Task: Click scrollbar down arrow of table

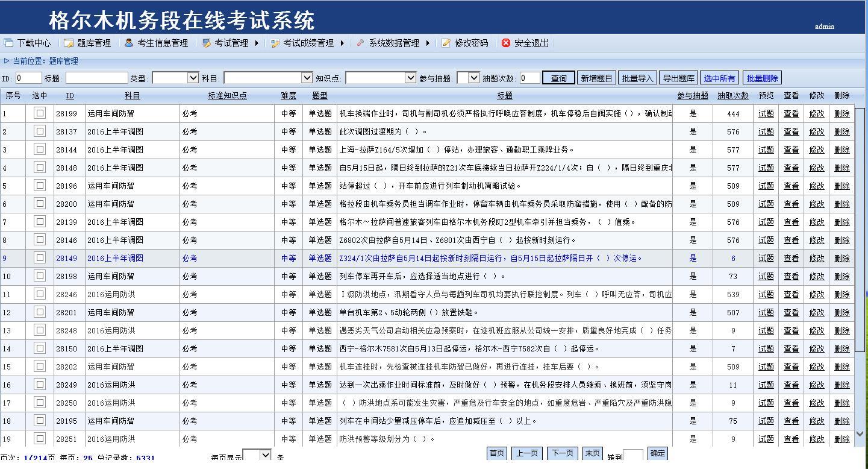Action: [x=860, y=434]
